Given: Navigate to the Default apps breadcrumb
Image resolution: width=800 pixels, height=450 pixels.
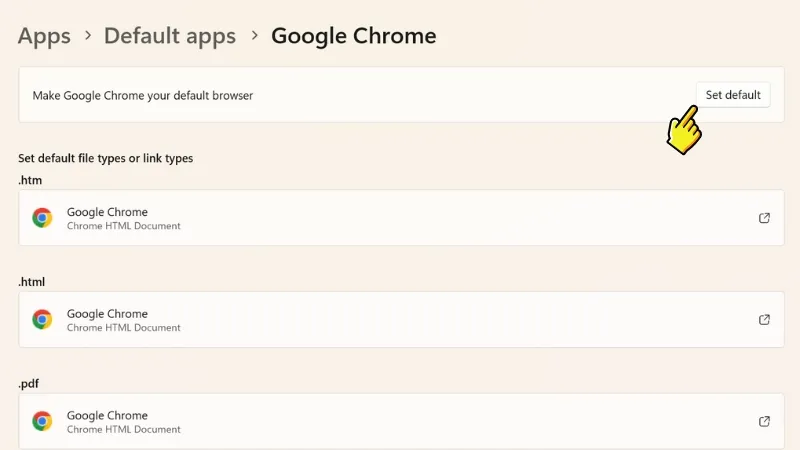Looking at the screenshot, I should click(170, 36).
